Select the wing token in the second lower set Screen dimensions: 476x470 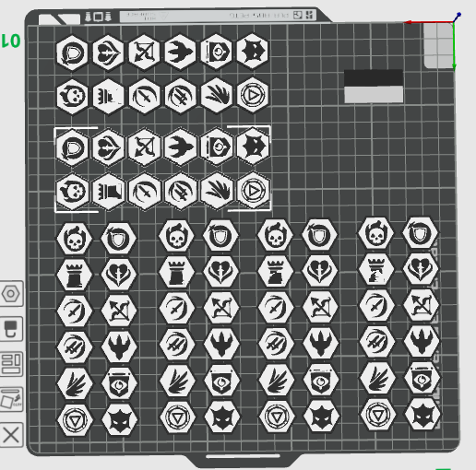tap(177, 381)
